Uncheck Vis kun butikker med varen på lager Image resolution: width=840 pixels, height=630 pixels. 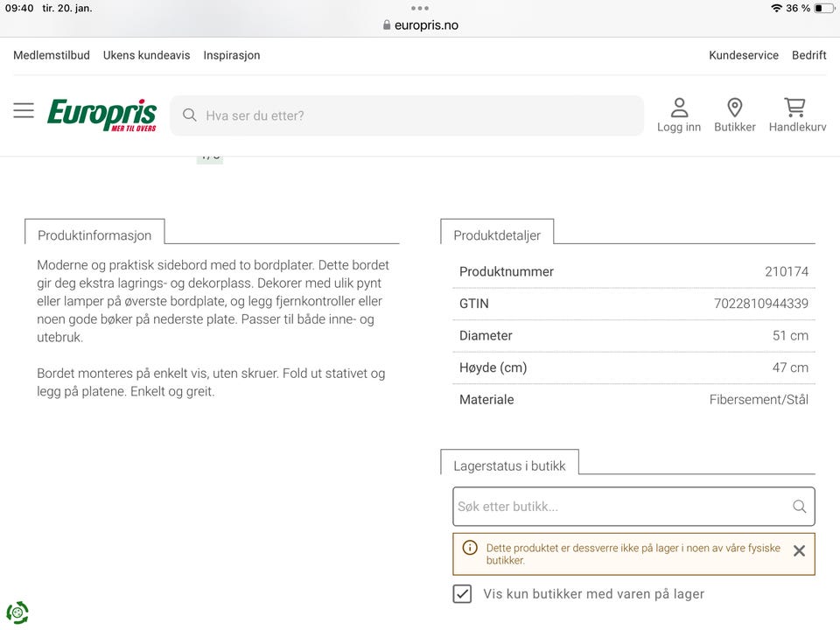tap(462, 593)
